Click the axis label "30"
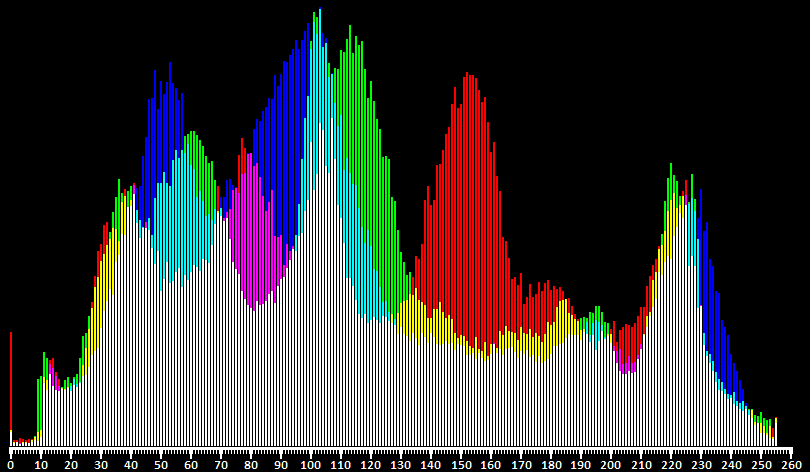Viewport: 810px width, 472px height. click(x=101, y=464)
